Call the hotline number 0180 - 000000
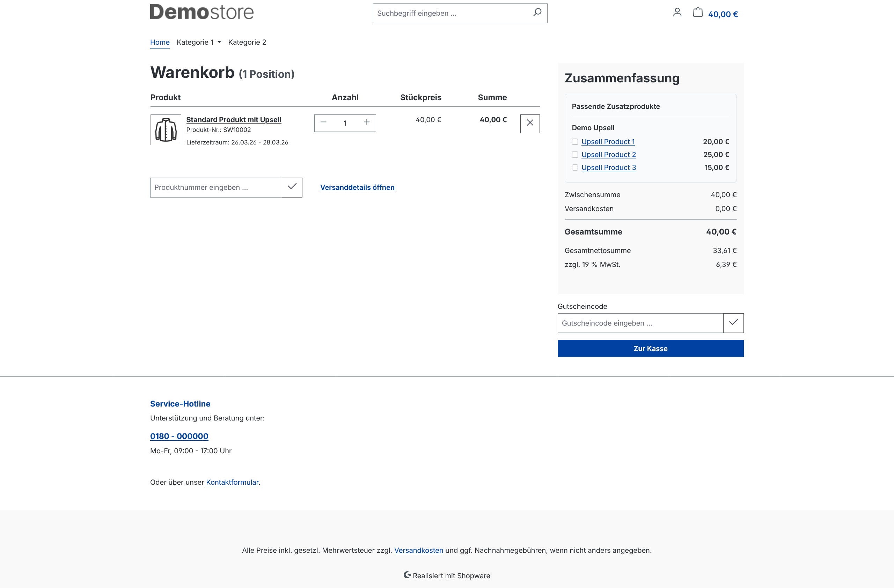Screen dimensions: 894x588 tap(179, 436)
